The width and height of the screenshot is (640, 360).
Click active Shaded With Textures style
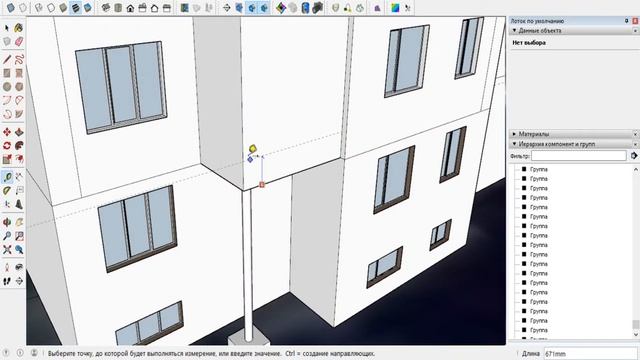(x=76, y=7)
